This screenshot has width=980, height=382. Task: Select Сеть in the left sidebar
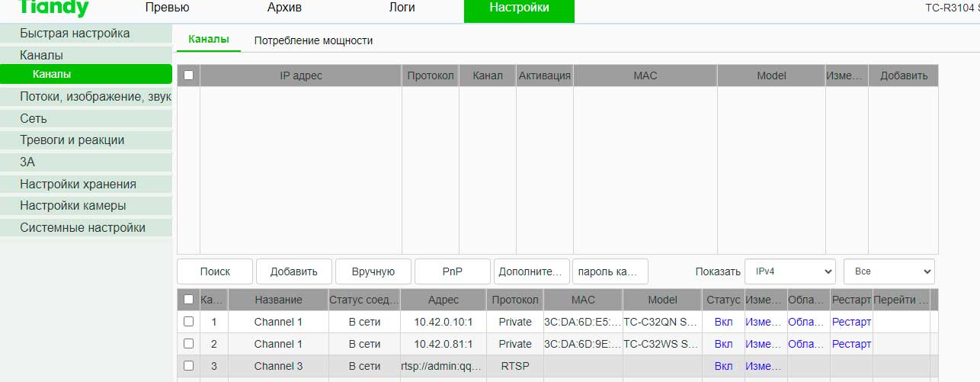[34, 119]
